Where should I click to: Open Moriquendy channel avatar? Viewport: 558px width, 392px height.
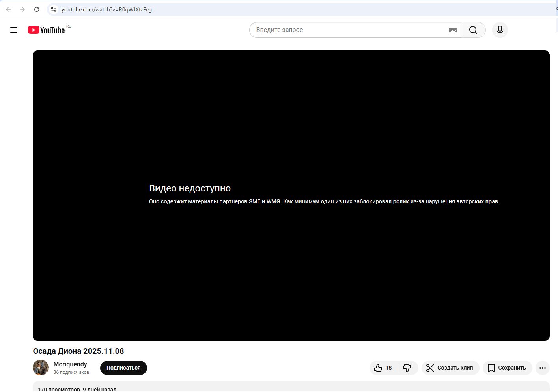[x=41, y=368]
